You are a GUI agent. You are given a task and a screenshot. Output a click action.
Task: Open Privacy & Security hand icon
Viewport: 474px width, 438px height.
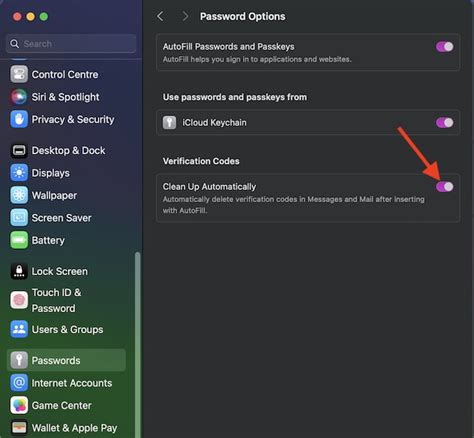(19, 119)
